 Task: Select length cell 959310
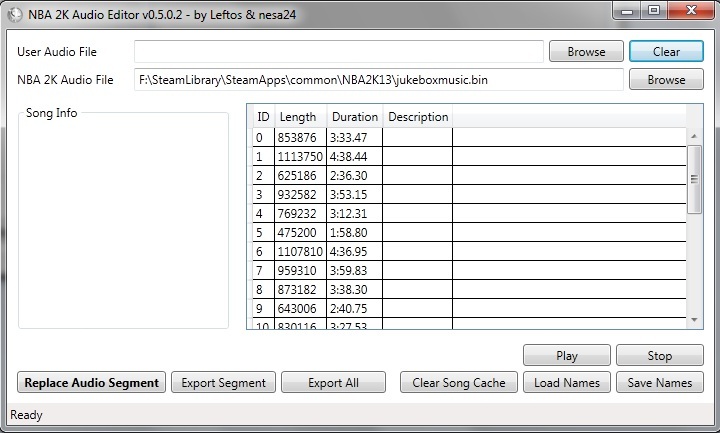tap(300, 270)
